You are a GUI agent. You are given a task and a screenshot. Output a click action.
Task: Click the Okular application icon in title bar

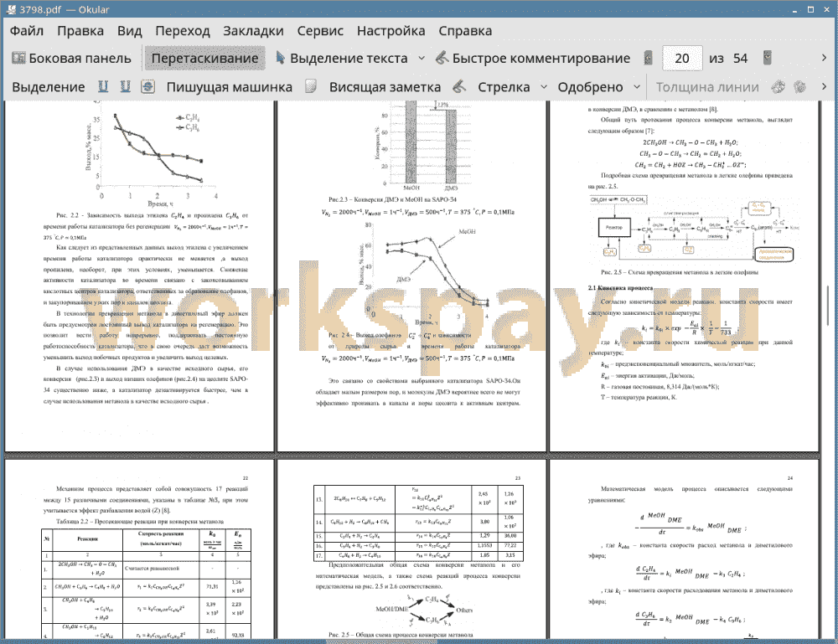[11, 9]
